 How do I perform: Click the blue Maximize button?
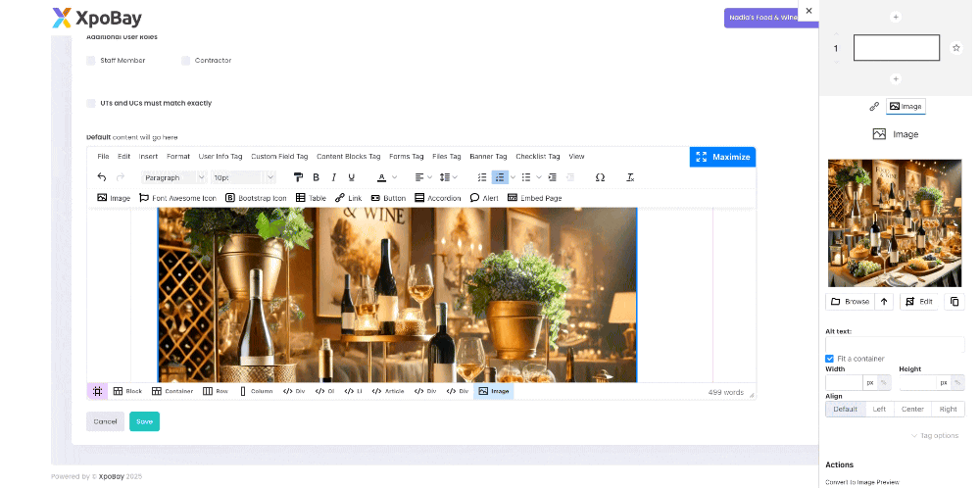(722, 157)
